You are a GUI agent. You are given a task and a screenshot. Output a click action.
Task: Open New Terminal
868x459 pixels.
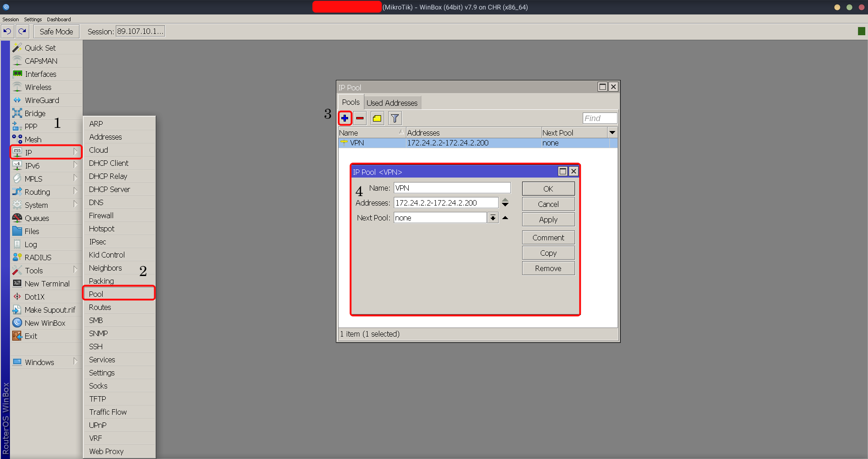[46, 284]
